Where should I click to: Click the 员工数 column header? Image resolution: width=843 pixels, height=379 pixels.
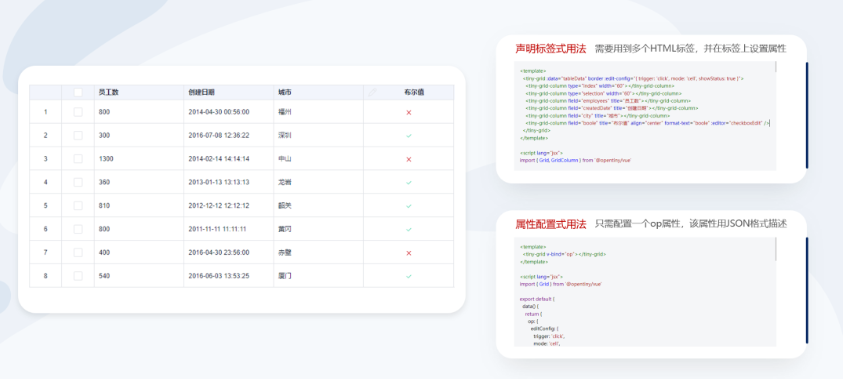109,92
